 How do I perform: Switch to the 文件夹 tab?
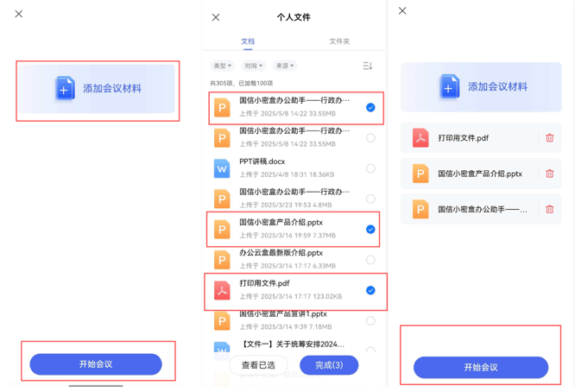point(339,41)
